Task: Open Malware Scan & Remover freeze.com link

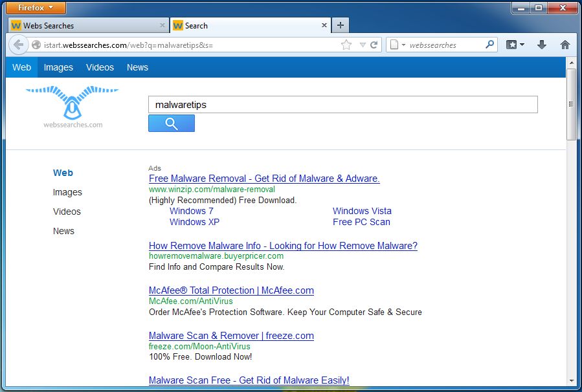Action: click(231, 336)
